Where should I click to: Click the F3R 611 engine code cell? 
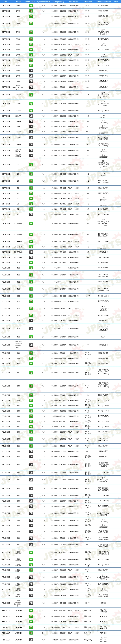click(103, 633)
